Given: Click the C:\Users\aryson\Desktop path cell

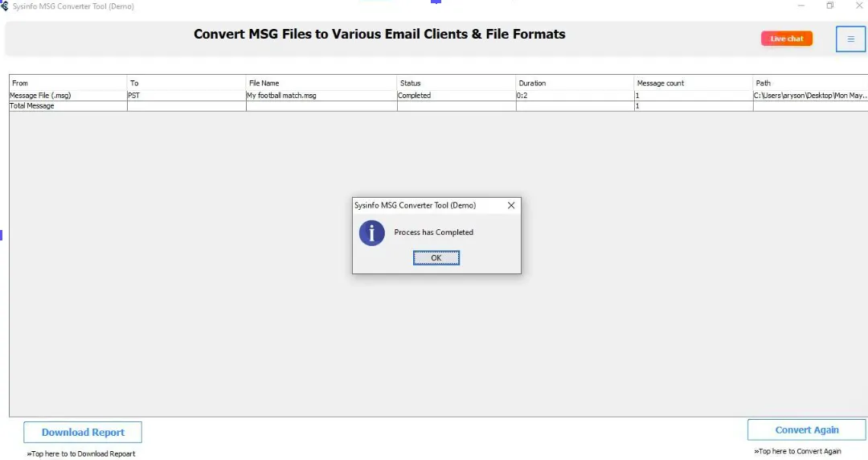Looking at the screenshot, I should pyautogui.click(x=810, y=96).
